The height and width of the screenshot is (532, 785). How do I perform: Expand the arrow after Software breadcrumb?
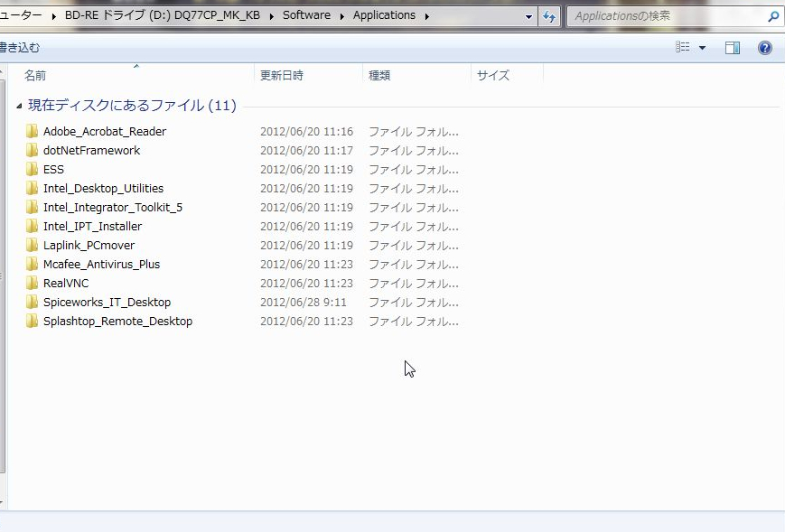tap(342, 16)
